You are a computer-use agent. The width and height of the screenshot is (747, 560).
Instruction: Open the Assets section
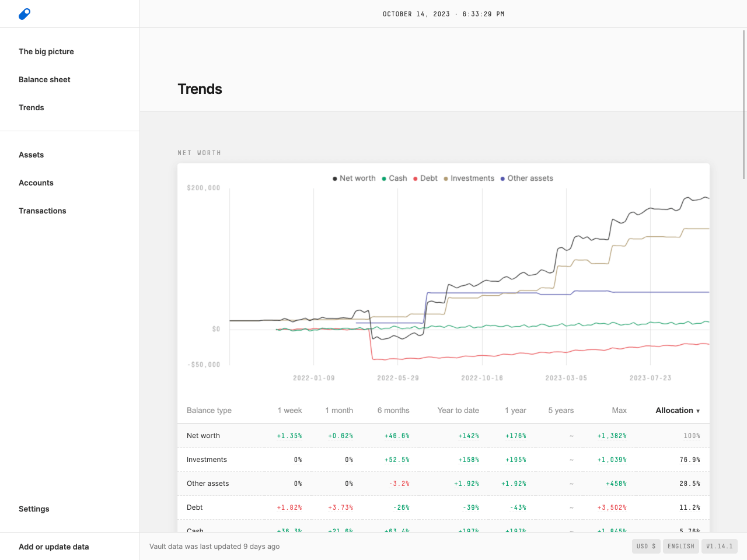pos(32,155)
